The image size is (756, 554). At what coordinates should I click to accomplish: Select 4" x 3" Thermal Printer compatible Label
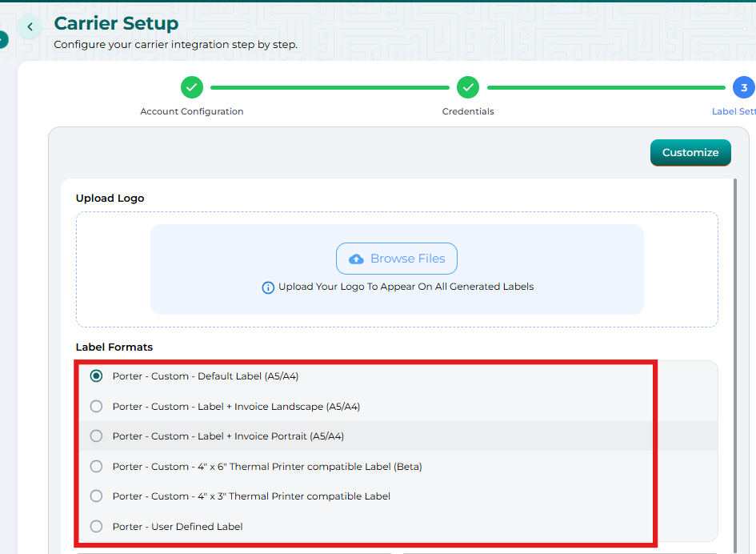coord(97,496)
